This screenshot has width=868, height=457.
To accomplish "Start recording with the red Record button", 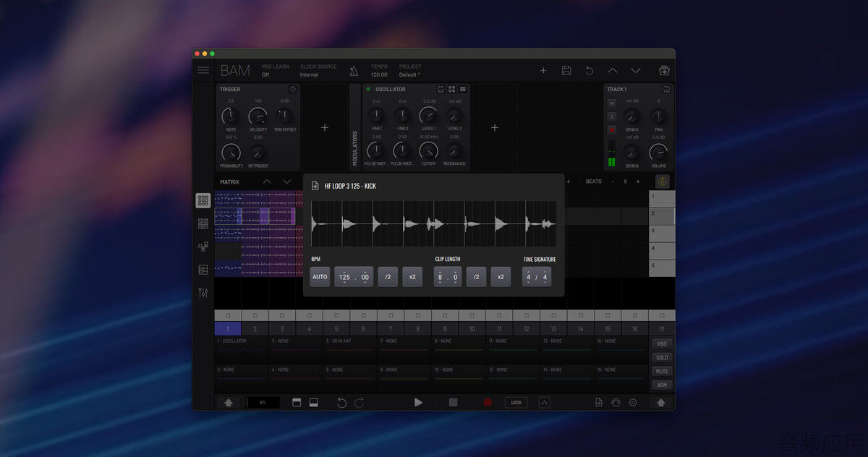I will [x=488, y=402].
